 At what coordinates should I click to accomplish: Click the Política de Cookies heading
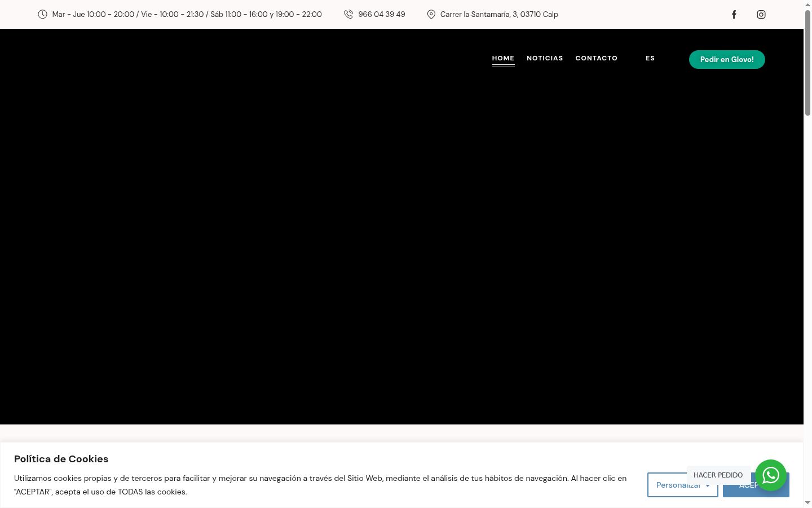tap(61, 459)
